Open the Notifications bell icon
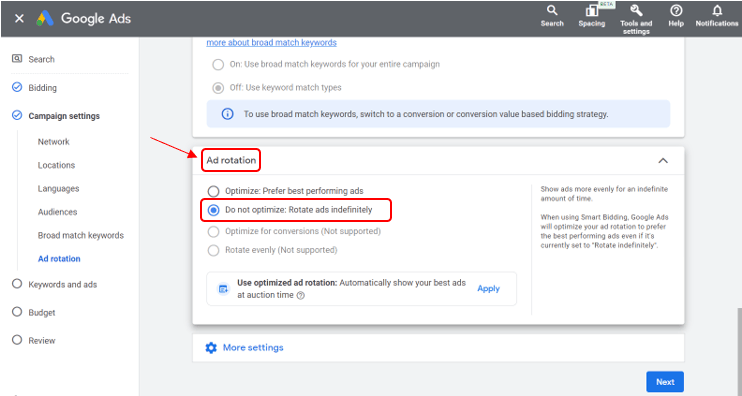Image resolution: width=742 pixels, height=396 pixels. click(x=717, y=10)
